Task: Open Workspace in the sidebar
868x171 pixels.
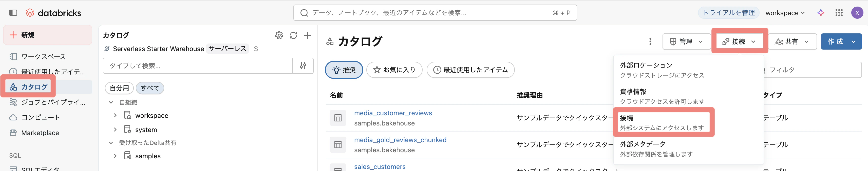Action: coord(47,57)
